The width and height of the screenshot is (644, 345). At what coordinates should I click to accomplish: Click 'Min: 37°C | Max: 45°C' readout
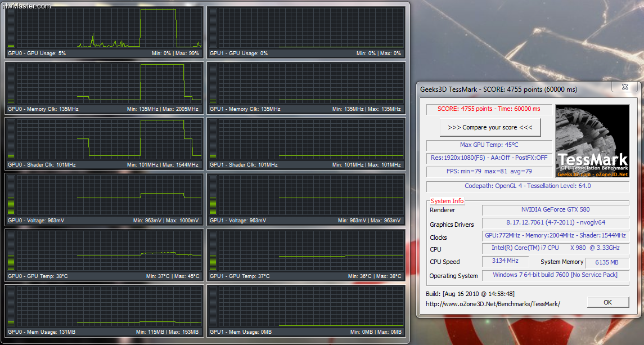coord(173,276)
